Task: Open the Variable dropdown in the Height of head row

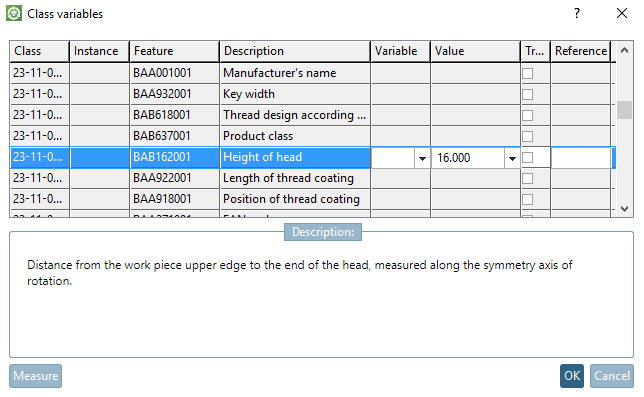Action: 422,158
